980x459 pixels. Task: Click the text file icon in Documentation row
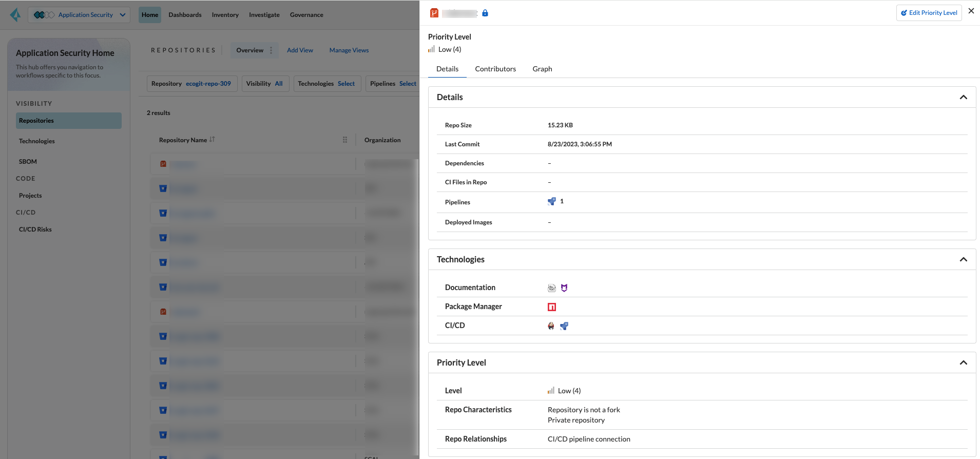tap(552, 288)
